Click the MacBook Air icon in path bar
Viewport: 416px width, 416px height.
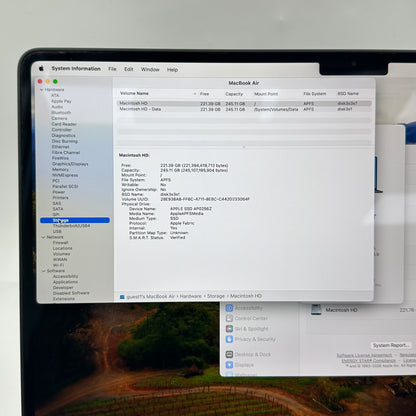click(122, 297)
